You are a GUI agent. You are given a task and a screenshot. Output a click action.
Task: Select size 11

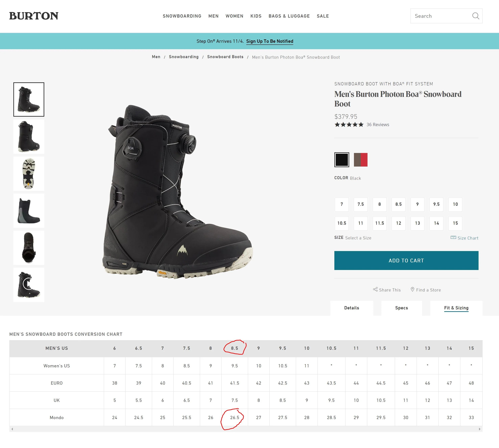361,223
